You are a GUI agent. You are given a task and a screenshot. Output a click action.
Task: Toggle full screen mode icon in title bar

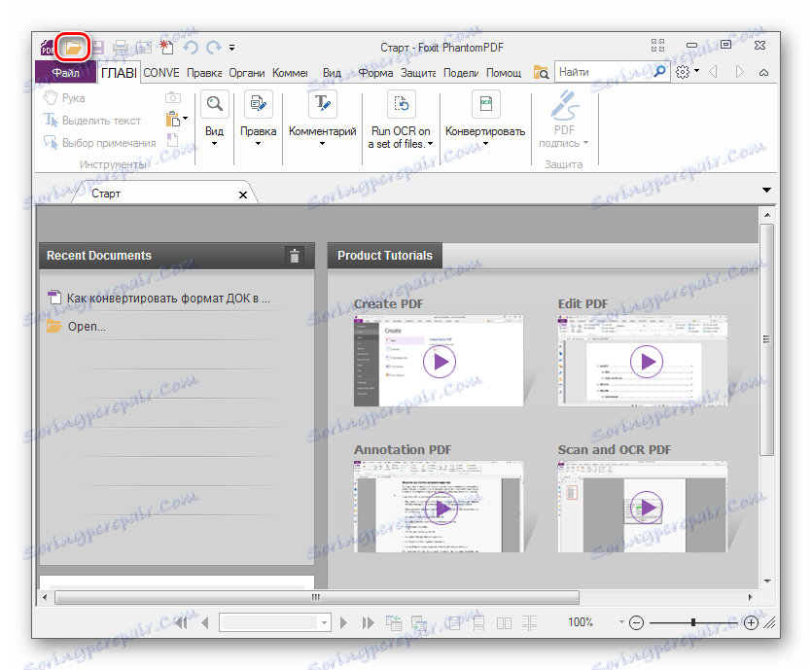coord(657,45)
